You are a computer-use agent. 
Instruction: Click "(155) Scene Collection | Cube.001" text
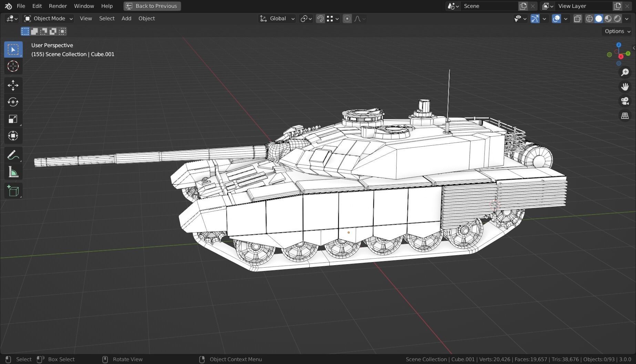click(73, 54)
